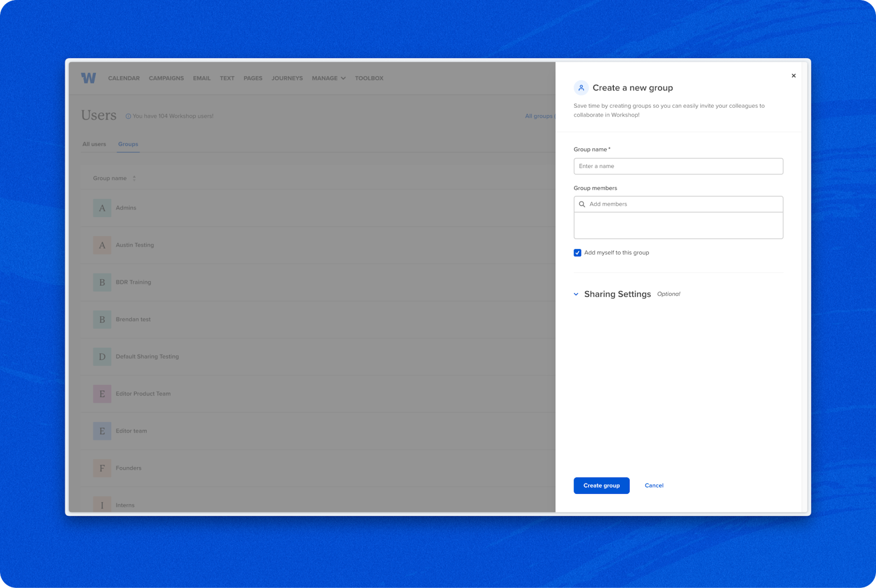
Task: Click the Create group button
Action: (x=601, y=486)
